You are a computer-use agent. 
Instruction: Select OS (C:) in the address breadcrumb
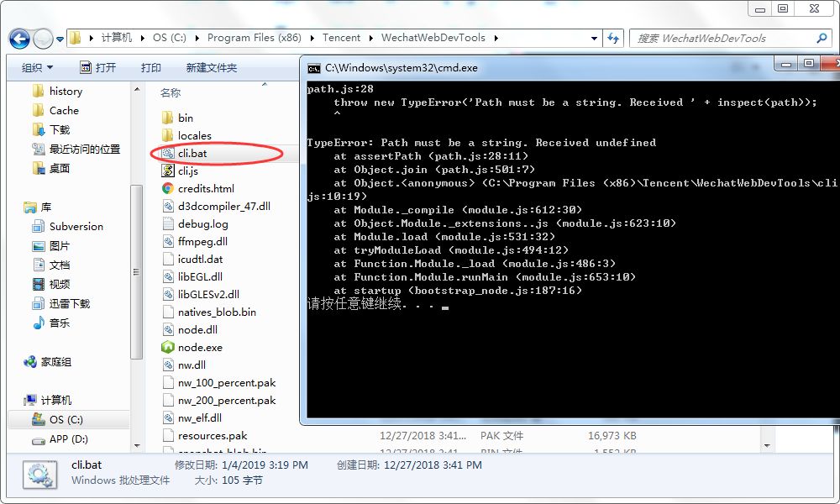[x=170, y=38]
